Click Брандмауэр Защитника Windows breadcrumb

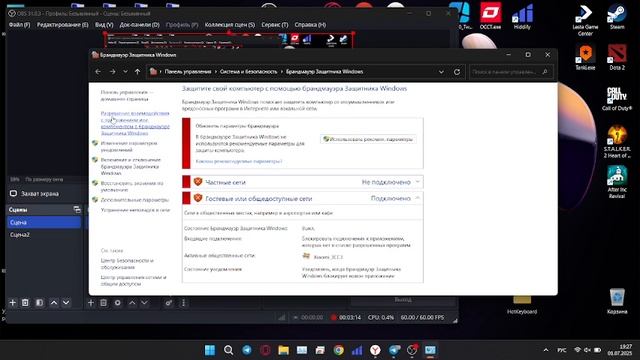tap(324, 72)
